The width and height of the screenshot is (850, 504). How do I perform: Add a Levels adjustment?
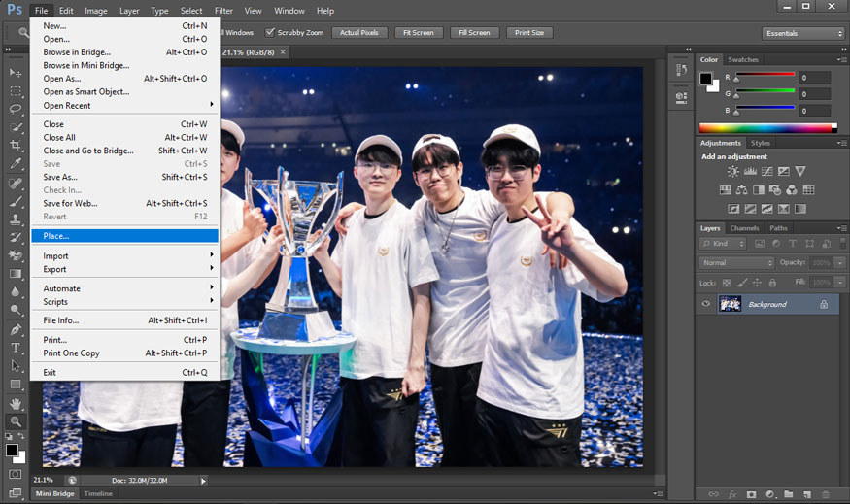750,171
